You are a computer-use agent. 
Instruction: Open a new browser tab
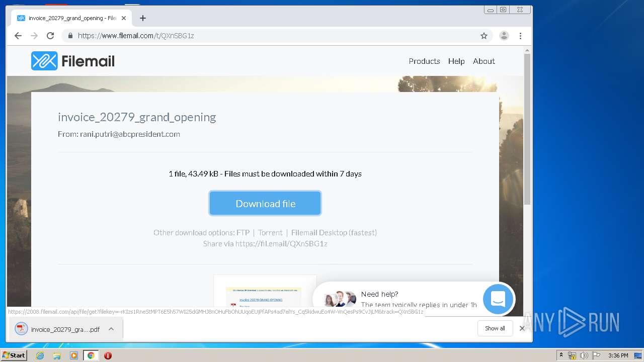point(143,18)
